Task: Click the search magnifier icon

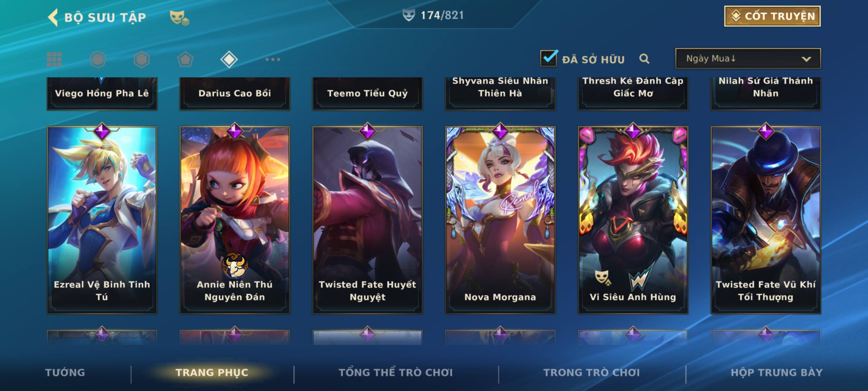Action: click(644, 59)
